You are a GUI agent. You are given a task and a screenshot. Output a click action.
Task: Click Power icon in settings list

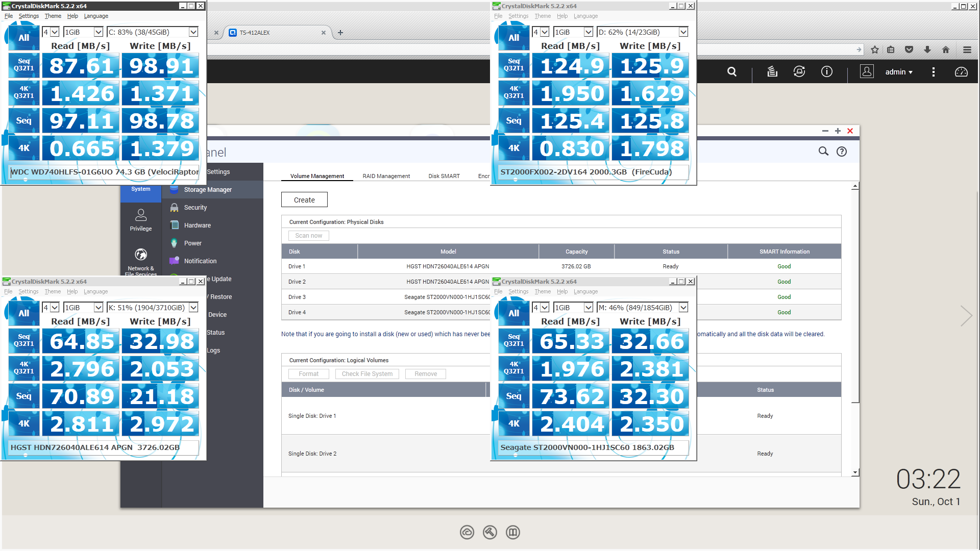coord(174,243)
